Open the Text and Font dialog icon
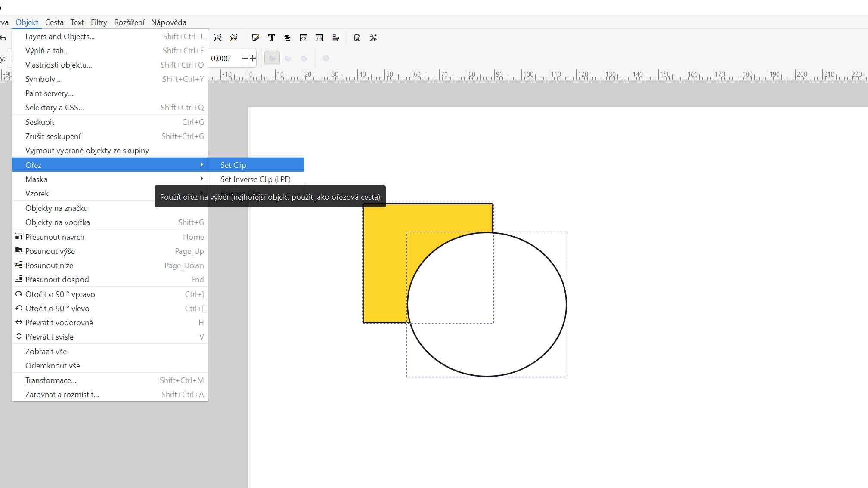The width and height of the screenshot is (868, 488). 272,38
